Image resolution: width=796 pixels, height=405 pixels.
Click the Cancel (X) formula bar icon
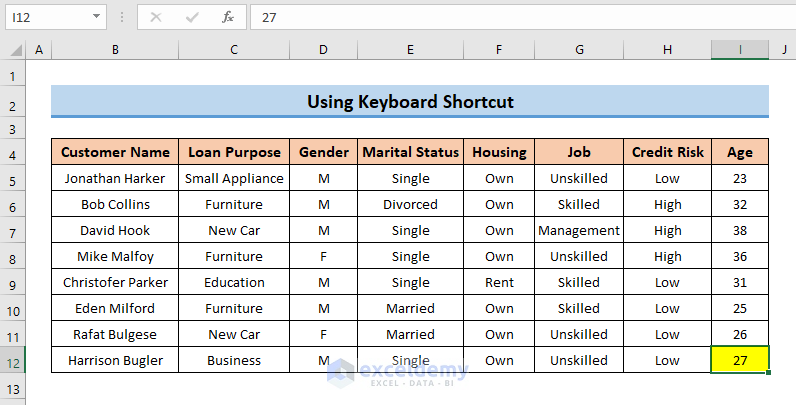(156, 17)
